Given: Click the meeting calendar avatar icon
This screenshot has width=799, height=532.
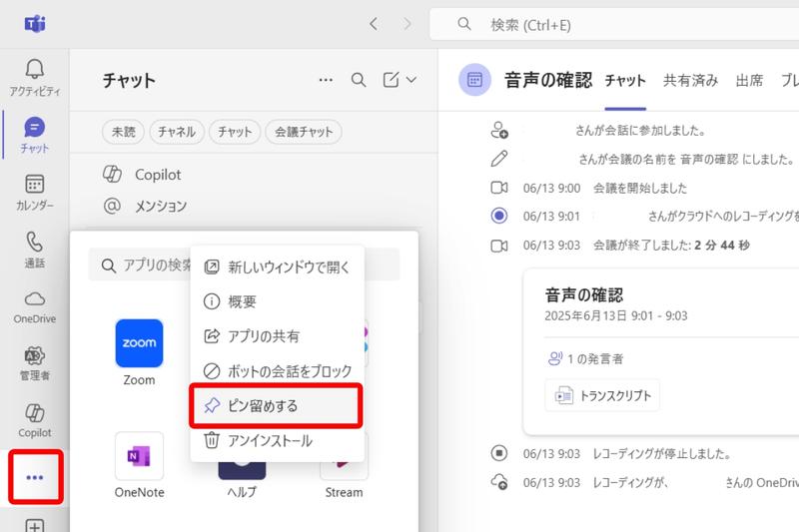Looking at the screenshot, I should coord(475,80).
